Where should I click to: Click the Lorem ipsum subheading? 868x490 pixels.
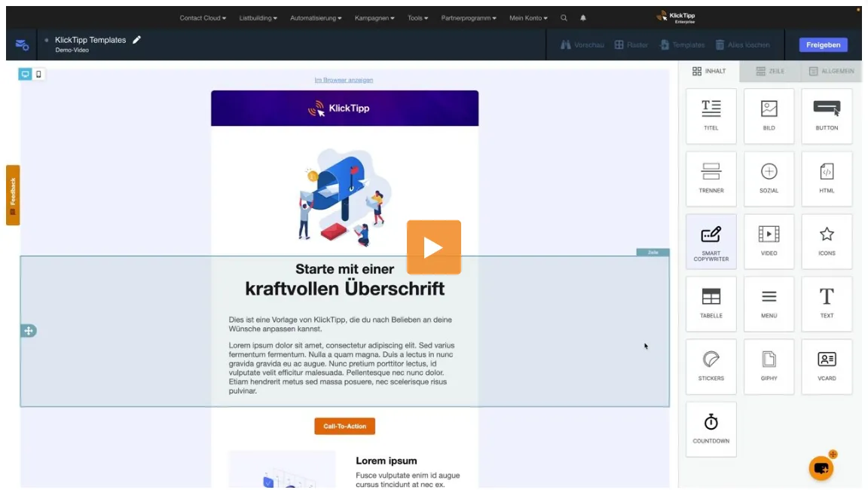(x=387, y=461)
